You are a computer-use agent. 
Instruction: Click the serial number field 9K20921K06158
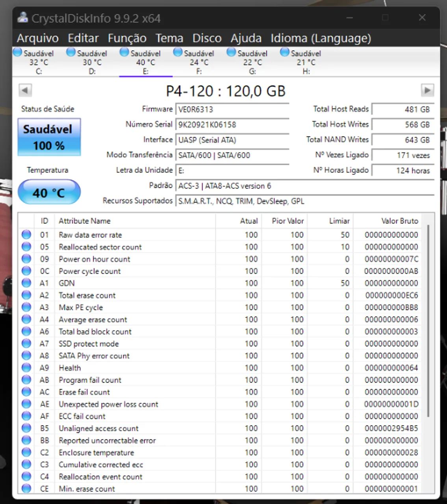pyautogui.click(x=232, y=125)
